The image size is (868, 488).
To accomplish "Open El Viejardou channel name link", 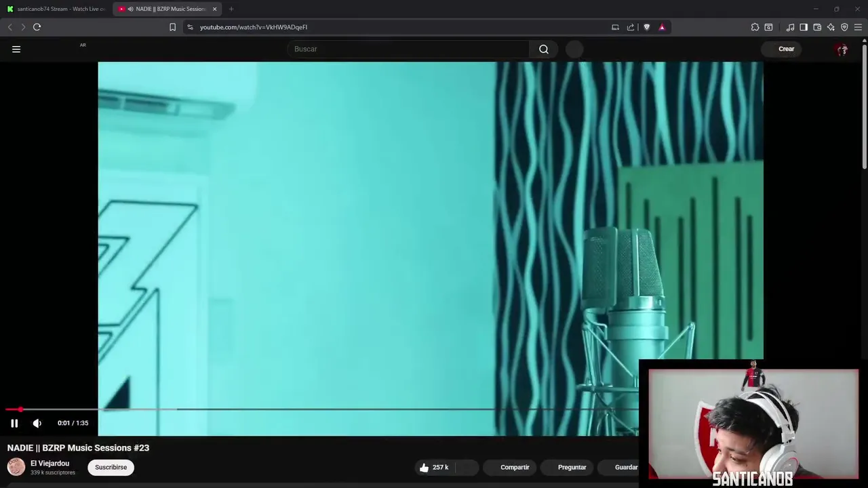I will click(x=50, y=464).
